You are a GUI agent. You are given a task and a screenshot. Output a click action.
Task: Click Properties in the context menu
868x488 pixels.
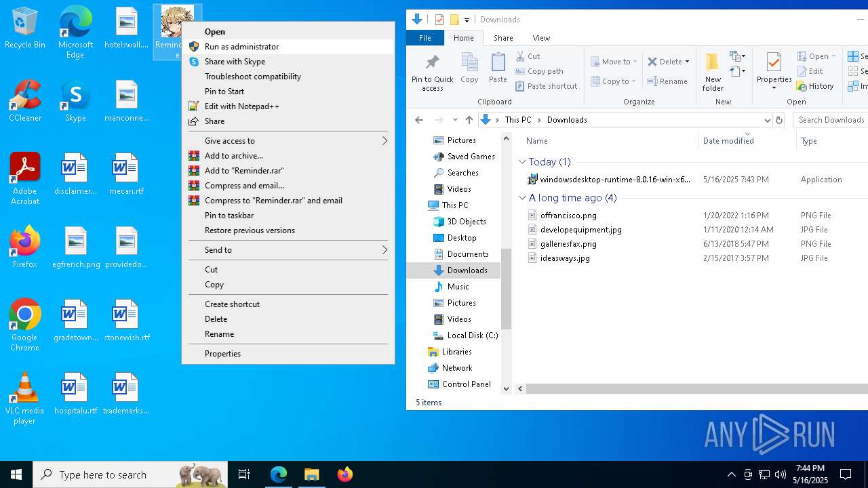click(288, 354)
